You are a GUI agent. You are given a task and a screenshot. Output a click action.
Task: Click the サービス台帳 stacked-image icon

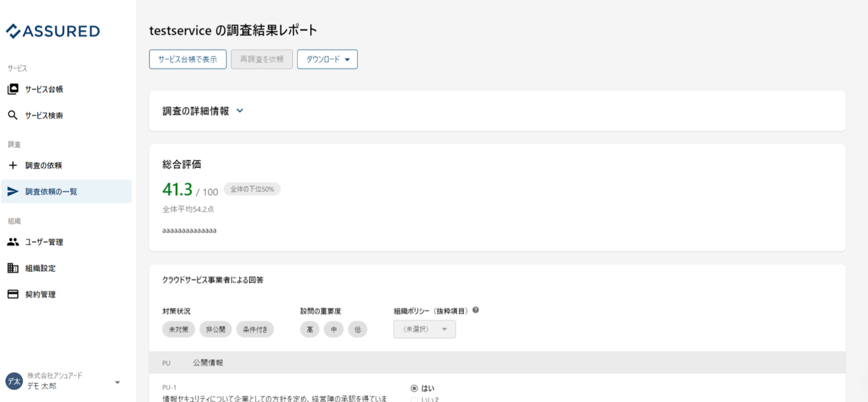click(13, 89)
